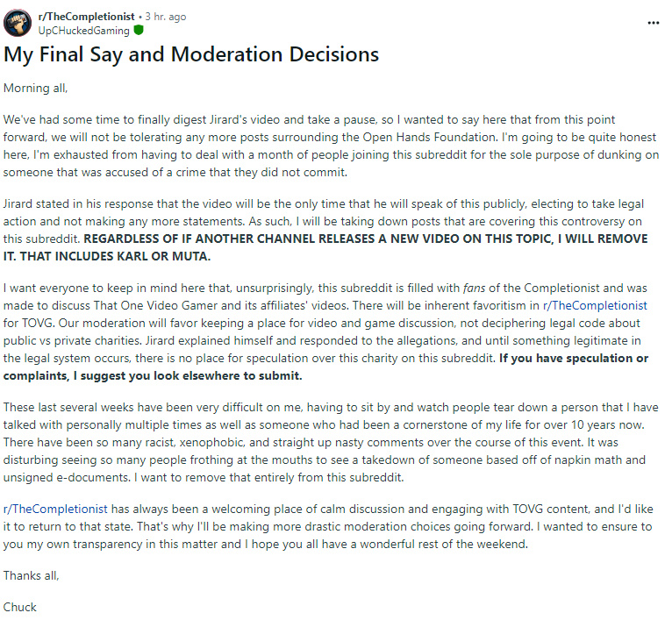672x620 pixels.
Task: Click the bold 'If you have speculation or' sentence
Action: (x=574, y=358)
